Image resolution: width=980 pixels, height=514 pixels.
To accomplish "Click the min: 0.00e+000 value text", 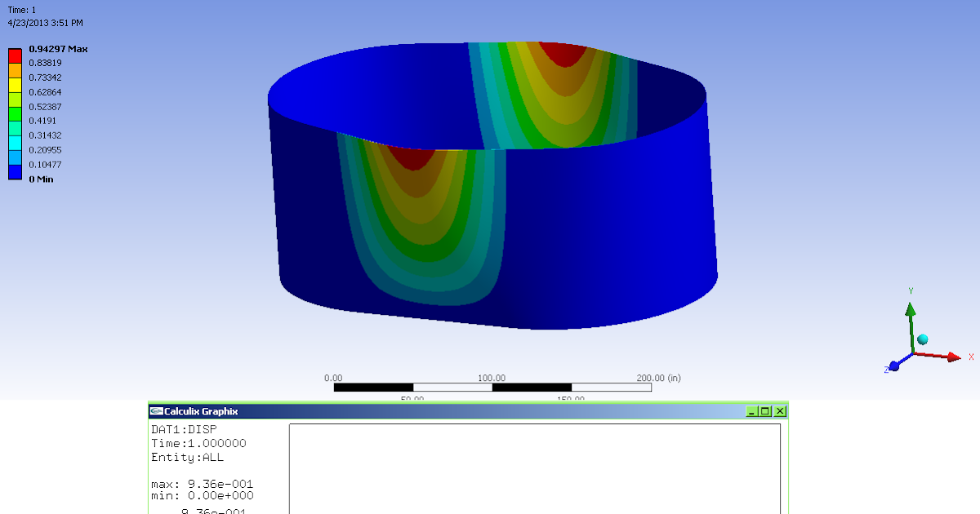I will [204, 494].
